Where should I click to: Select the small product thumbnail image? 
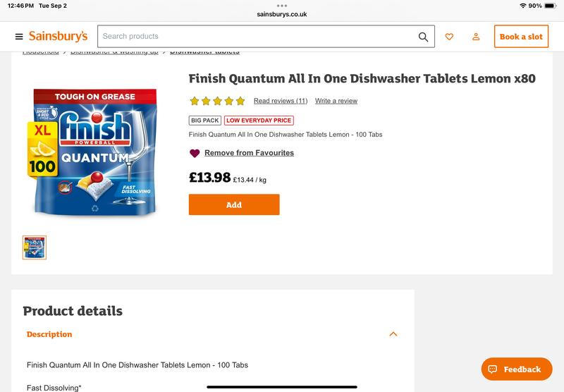point(35,247)
